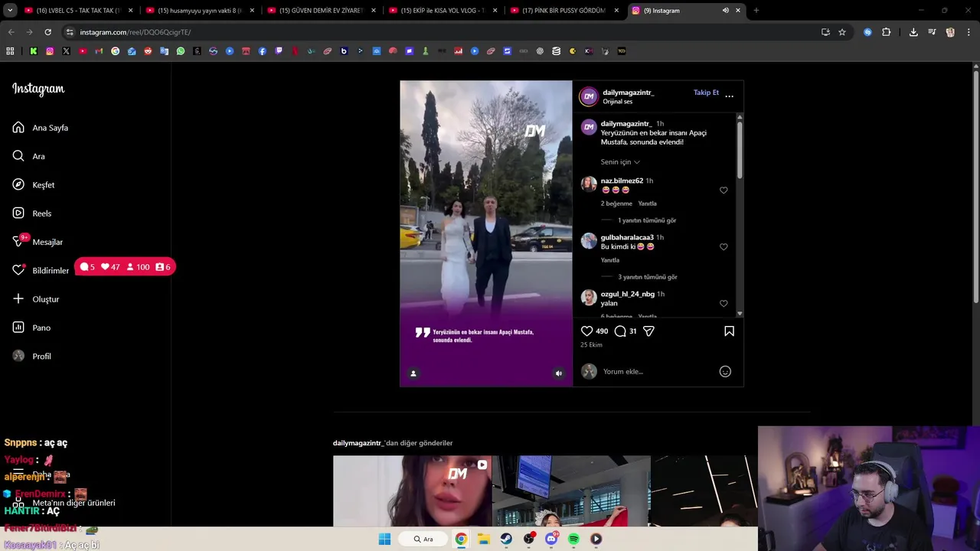Show tagged people icon on reel video
The image size is (980, 551).
413,373
